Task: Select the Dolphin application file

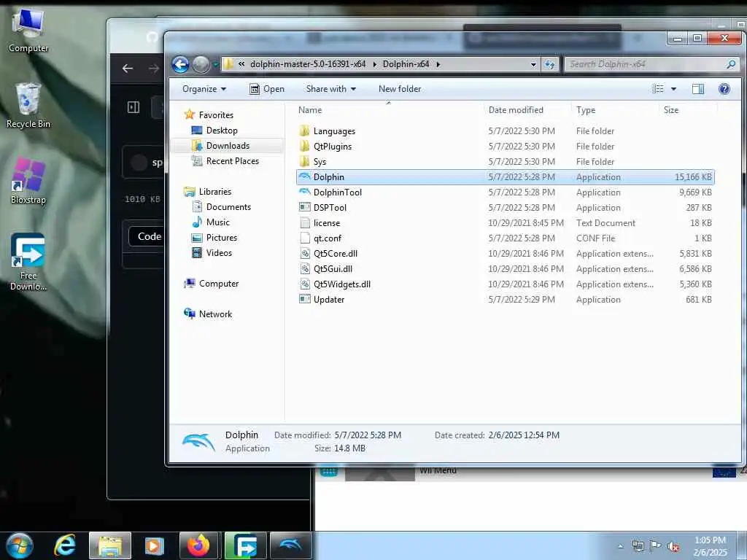Action: point(505,177)
